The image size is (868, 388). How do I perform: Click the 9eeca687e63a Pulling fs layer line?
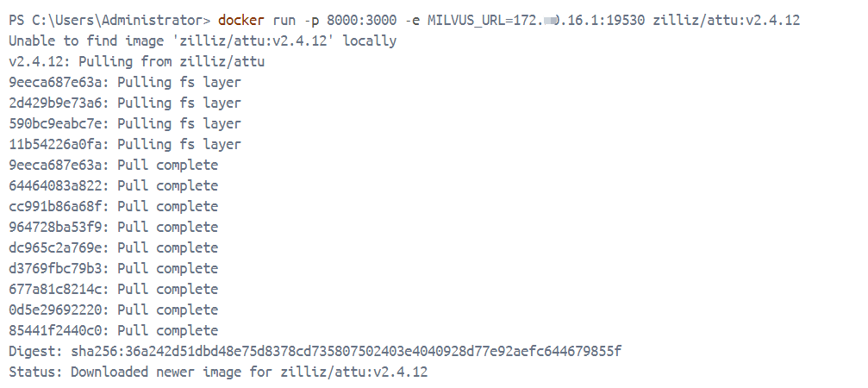125,82
